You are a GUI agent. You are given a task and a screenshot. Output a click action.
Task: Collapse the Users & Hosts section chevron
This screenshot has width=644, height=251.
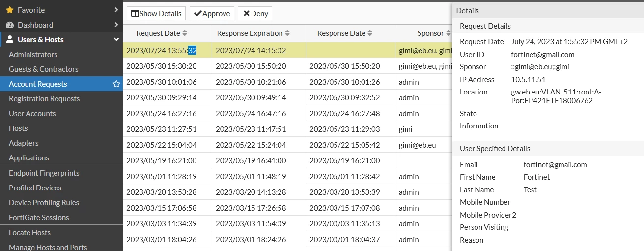116,39
